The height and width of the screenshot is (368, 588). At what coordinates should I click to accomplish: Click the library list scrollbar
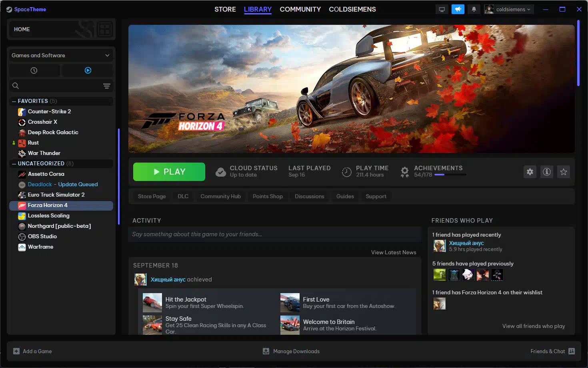119,176
